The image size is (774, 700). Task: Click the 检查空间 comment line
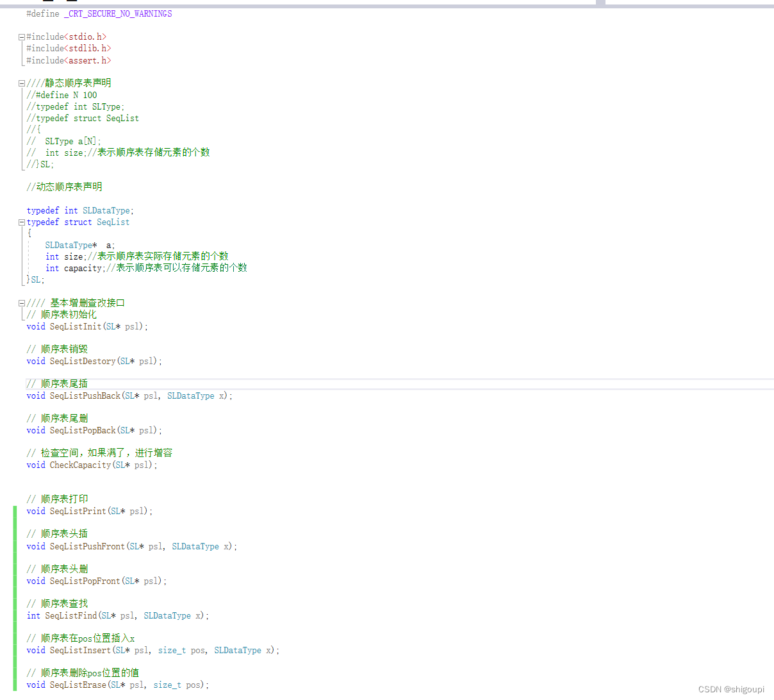pos(99,453)
